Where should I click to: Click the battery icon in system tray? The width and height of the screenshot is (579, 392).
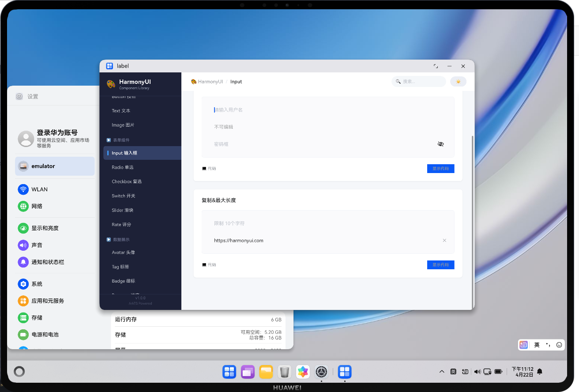499,372
